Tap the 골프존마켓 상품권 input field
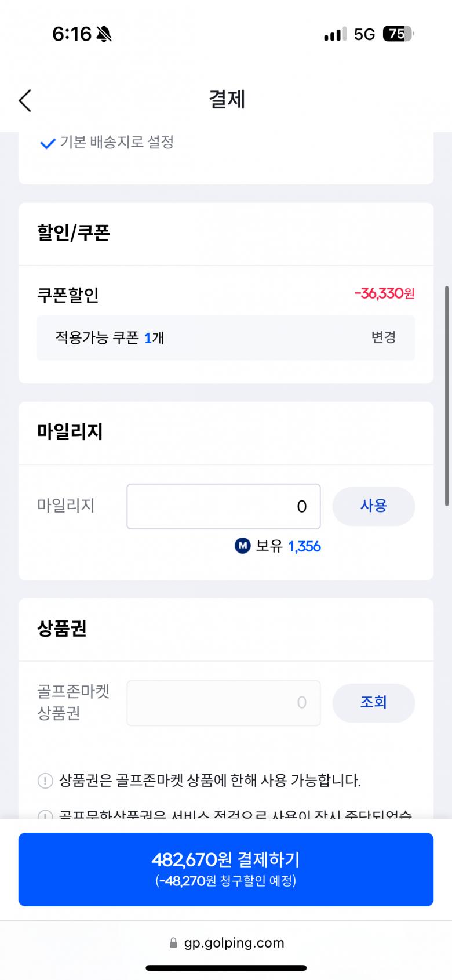This screenshot has height=980, width=452. coord(223,703)
